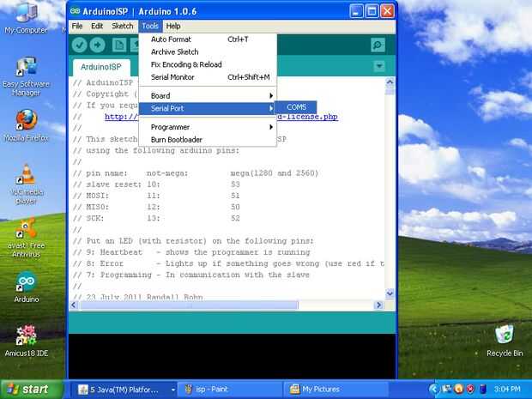Expand the Java Platform taskbar group arrow
This screenshot has height=399, width=532.
point(172,390)
